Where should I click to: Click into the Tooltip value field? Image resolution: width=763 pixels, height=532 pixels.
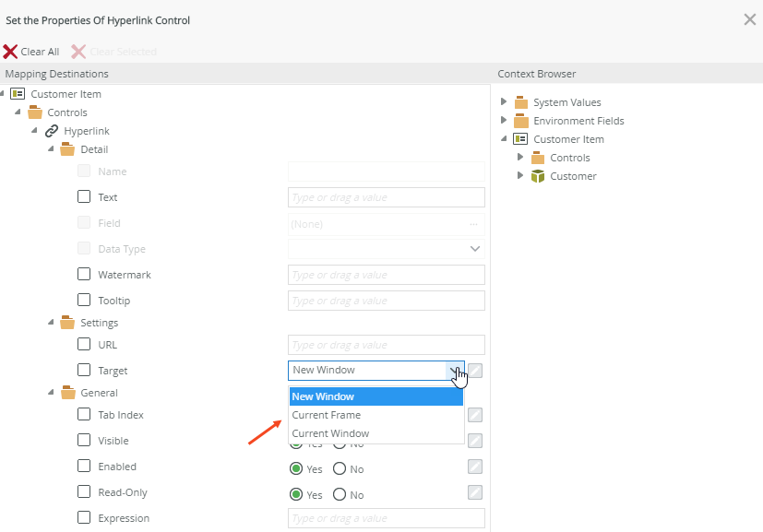tap(386, 301)
